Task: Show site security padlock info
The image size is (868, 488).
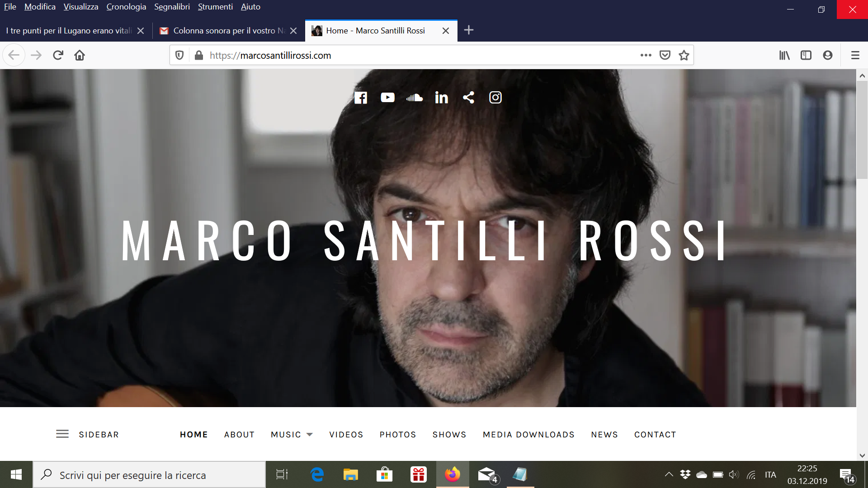Action: (199, 55)
